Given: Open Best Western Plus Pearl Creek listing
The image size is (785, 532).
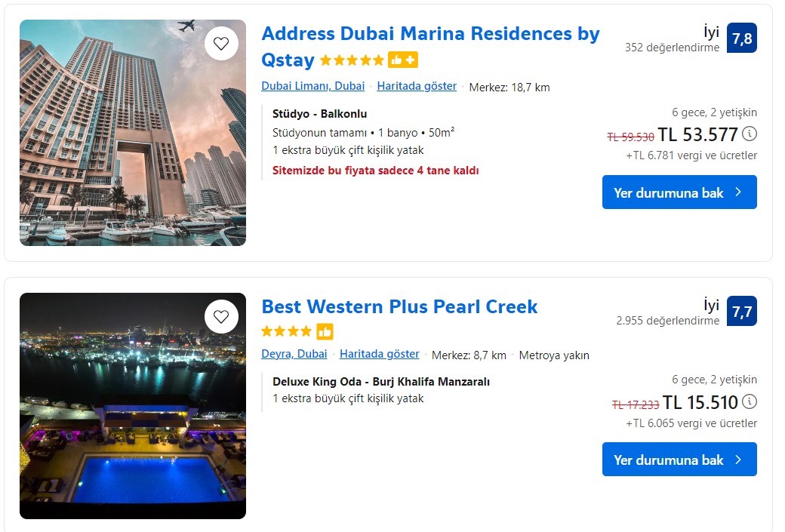Looking at the screenshot, I should point(399,307).
